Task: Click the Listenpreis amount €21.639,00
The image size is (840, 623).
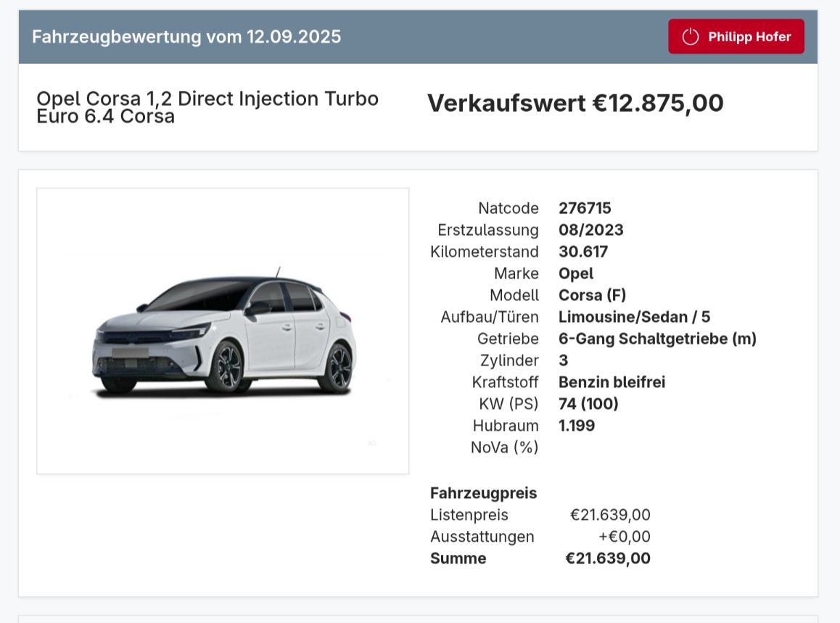Action: (610, 515)
